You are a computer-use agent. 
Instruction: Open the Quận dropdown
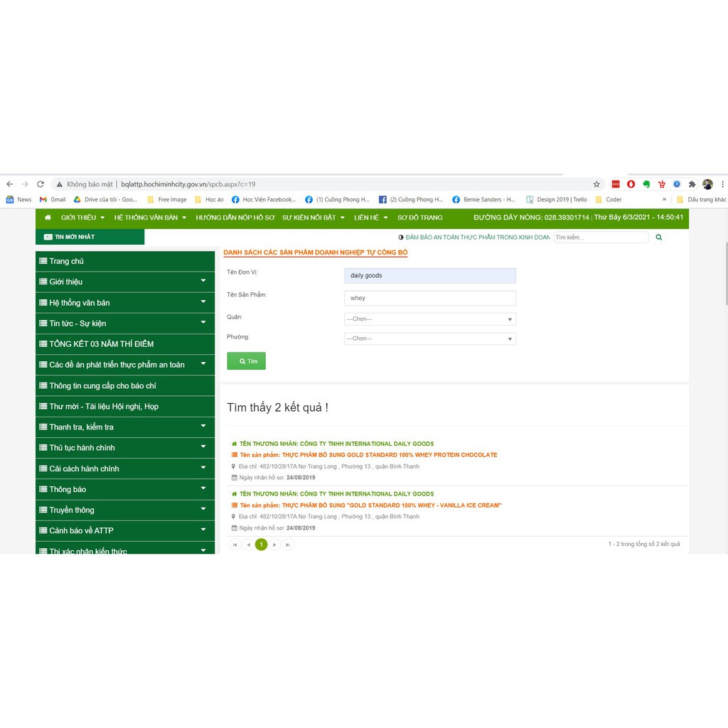(430, 319)
